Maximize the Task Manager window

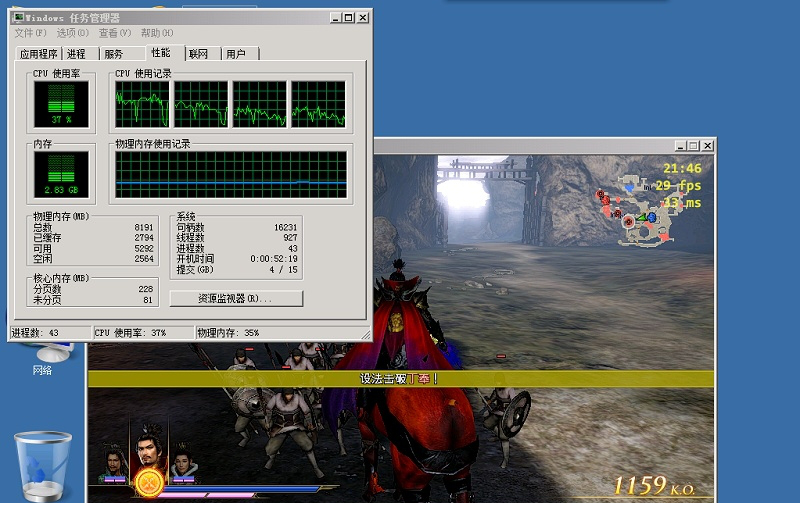point(348,18)
